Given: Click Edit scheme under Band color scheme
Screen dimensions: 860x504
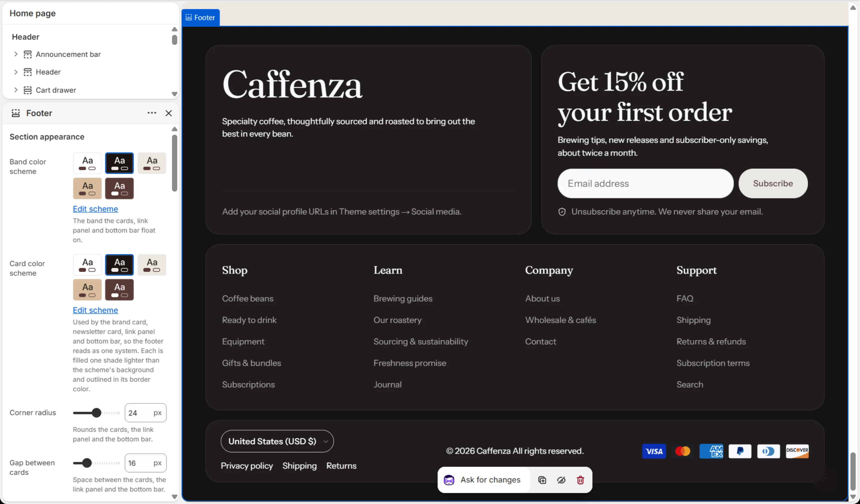Looking at the screenshot, I should [95, 209].
